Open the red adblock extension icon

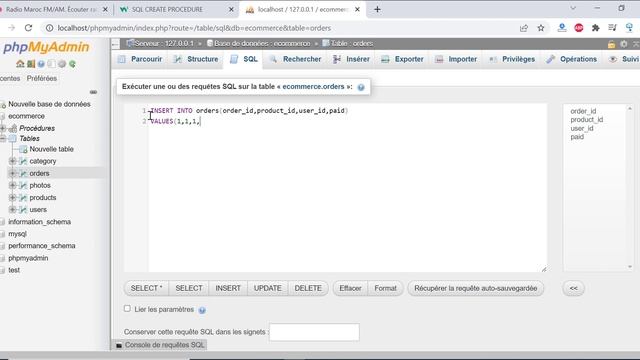(579, 28)
